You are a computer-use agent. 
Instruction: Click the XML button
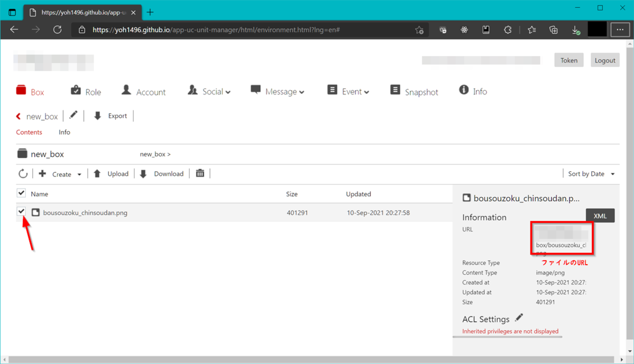[600, 216]
